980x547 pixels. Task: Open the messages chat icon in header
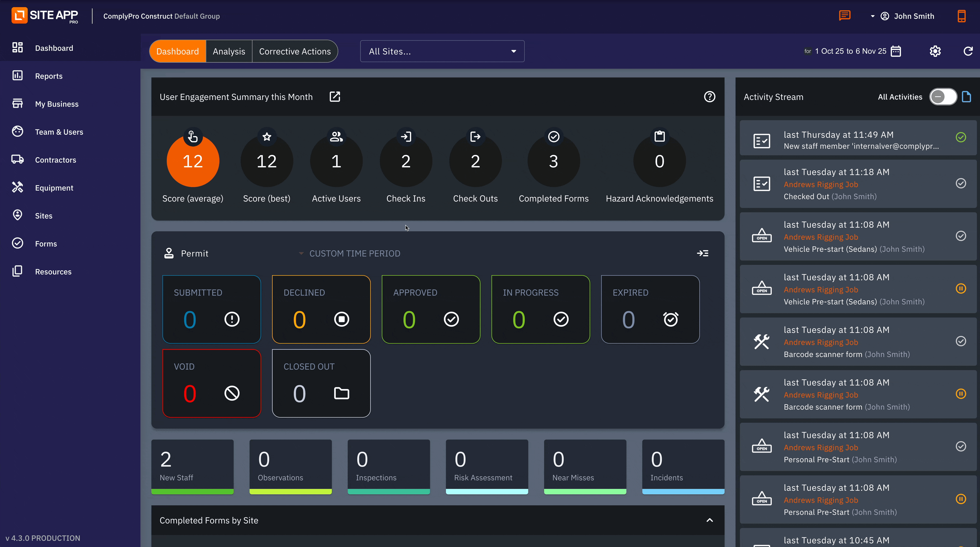coord(845,16)
